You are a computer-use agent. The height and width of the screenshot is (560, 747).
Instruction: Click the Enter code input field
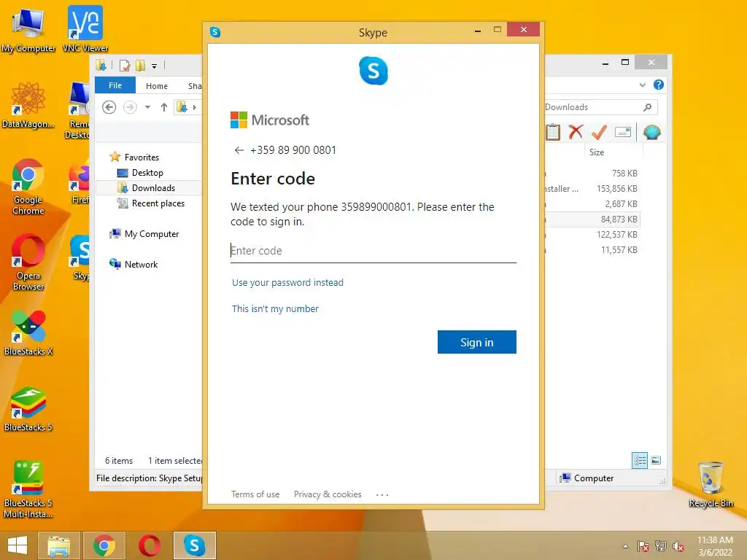tap(373, 251)
